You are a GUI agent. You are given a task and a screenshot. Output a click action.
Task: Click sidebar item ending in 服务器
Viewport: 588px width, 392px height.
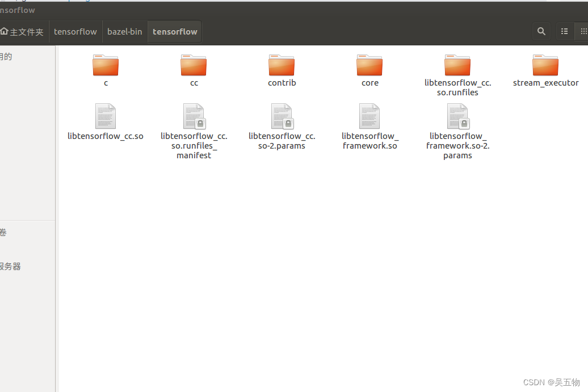(10, 267)
